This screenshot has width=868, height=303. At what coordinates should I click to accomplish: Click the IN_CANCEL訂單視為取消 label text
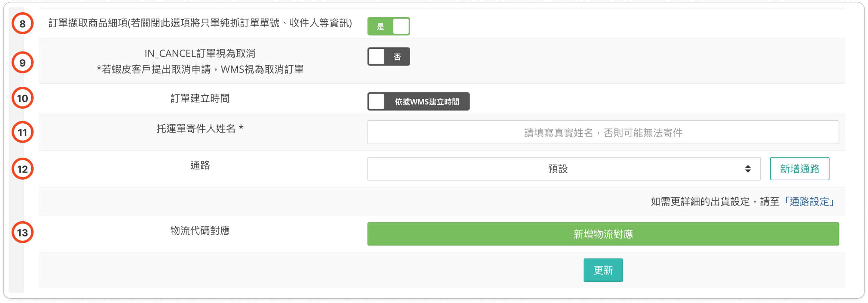point(200,54)
